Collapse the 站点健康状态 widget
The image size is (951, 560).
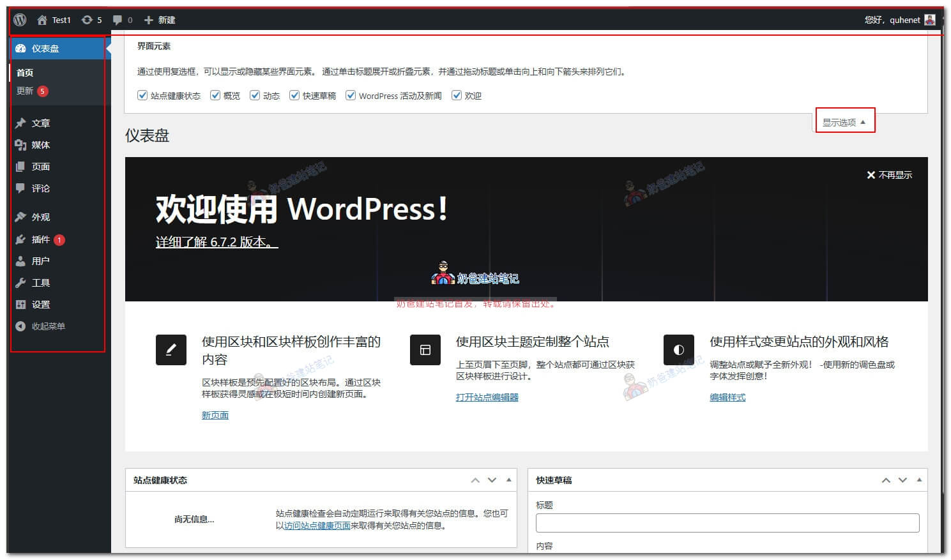(508, 480)
